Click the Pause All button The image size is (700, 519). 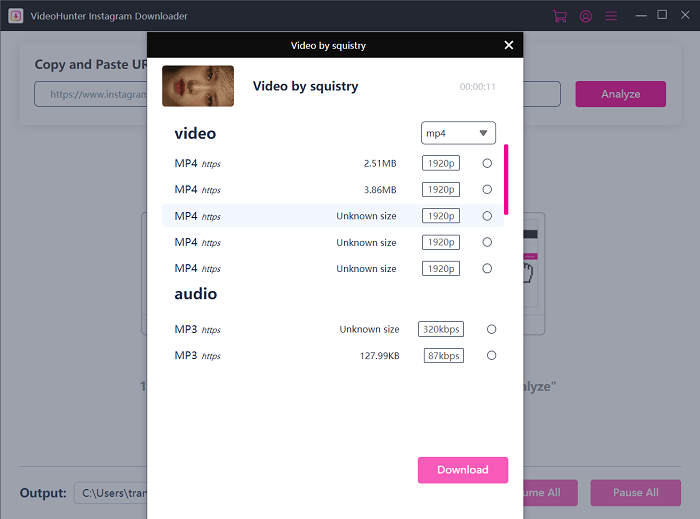(x=636, y=493)
